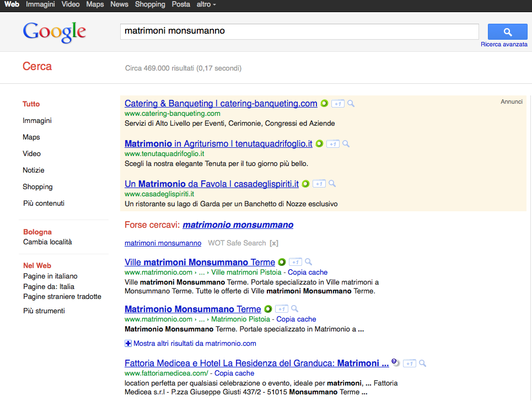Open 'Matrimonio in Agriturismo' ad title link

[x=218, y=143]
